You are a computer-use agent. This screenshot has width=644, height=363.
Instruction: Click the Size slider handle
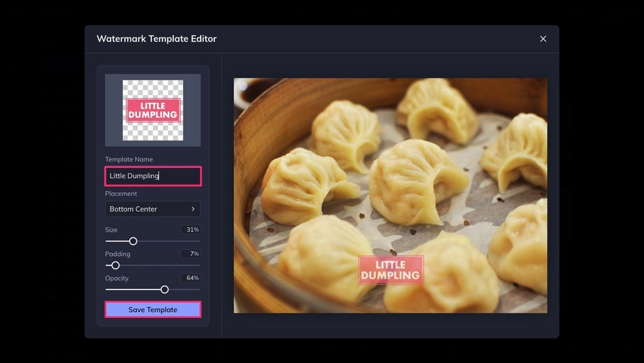133,241
